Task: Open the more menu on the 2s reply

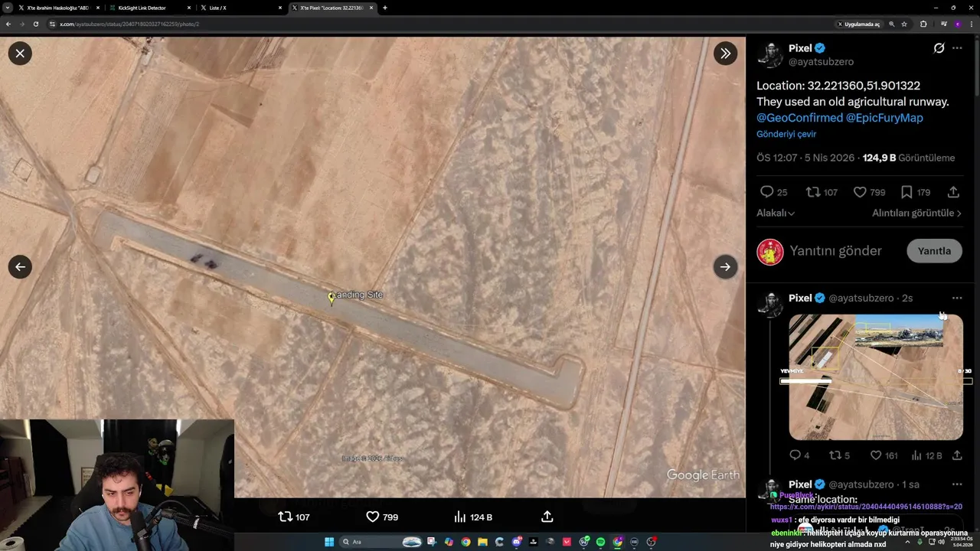Action: pyautogui.click(x=957, y=298)
